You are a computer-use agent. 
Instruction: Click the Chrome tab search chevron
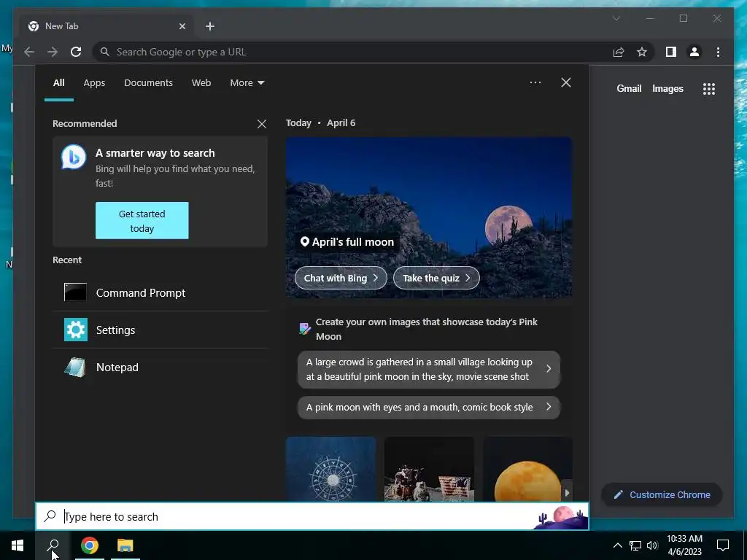(x=616, y=18)
